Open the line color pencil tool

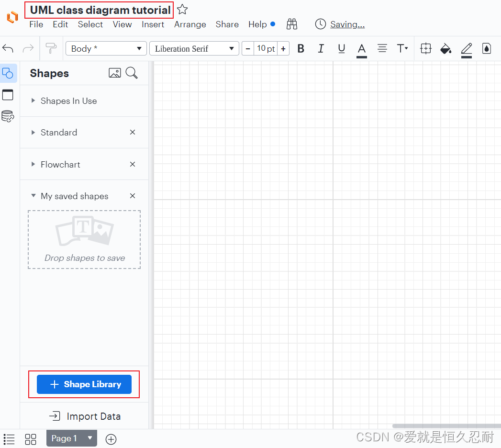467,50
